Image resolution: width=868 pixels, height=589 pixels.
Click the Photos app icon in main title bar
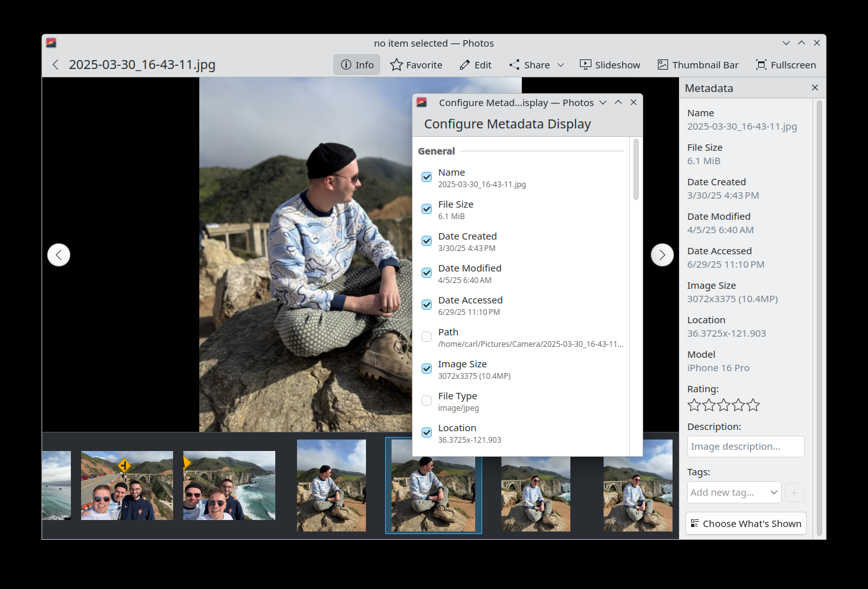51,43
